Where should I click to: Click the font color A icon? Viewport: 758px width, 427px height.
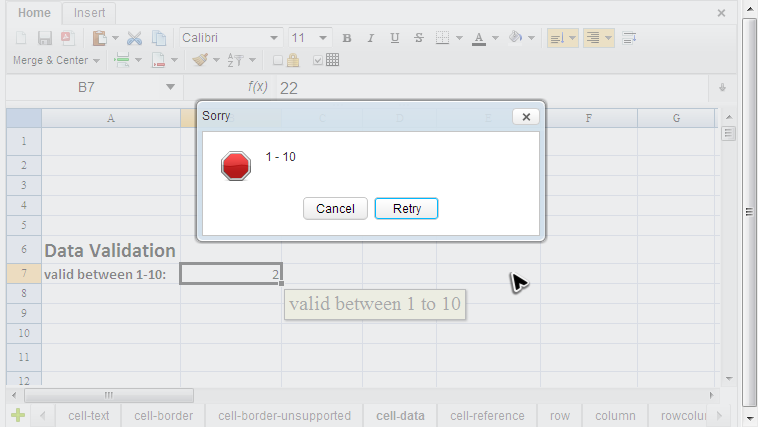pyautogui.click(x=479, y=38)
